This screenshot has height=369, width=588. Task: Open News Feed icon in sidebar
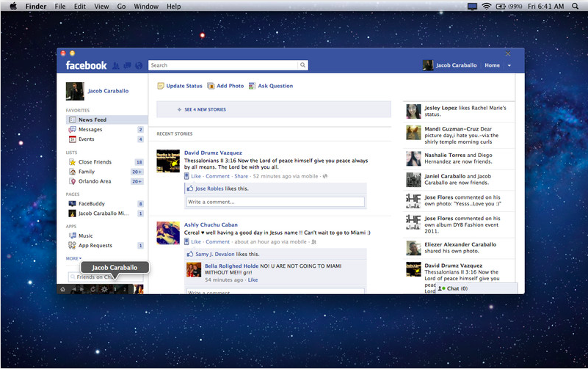coord(73,120)
